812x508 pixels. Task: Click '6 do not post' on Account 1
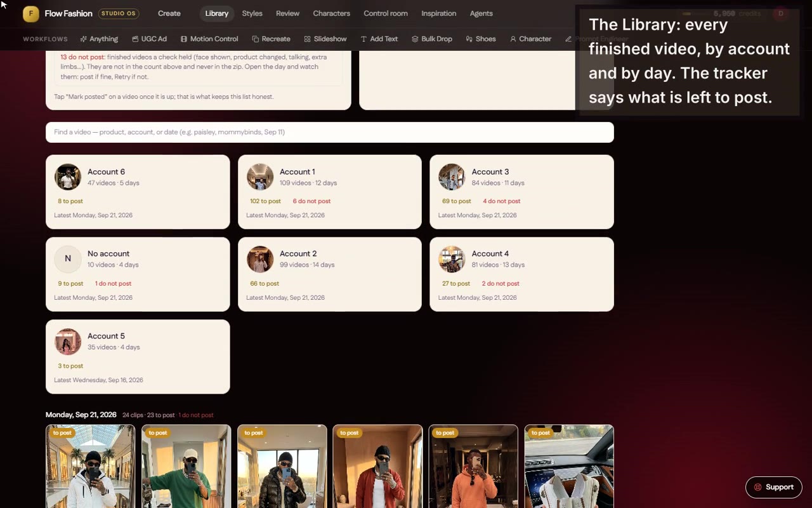[311, 201]
